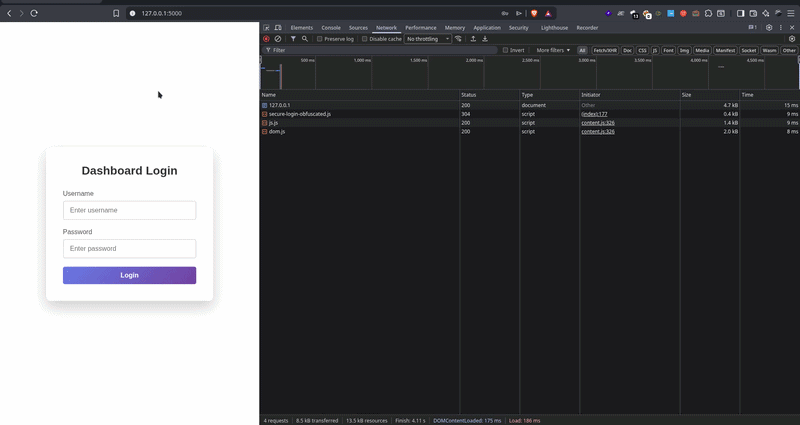
Task: Click the password key icon in address bar
Action: [x=505, y=13]
